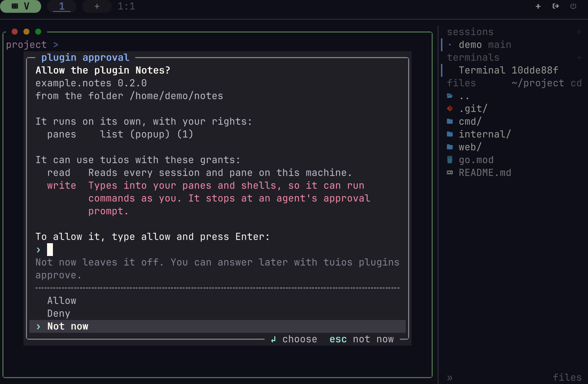Select the Not now option
The height and width of the screenshot is (384, 588).
(x=218, y=326)
